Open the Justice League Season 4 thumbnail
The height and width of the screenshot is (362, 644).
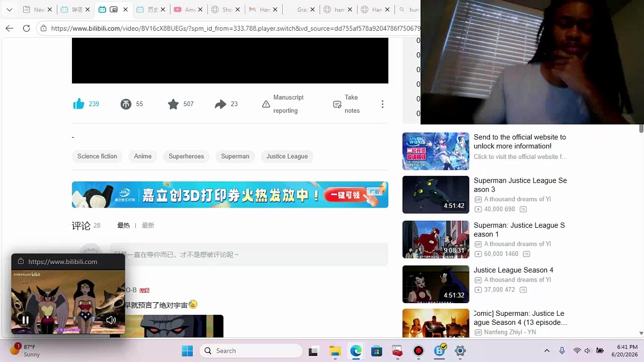coord(436,284)
